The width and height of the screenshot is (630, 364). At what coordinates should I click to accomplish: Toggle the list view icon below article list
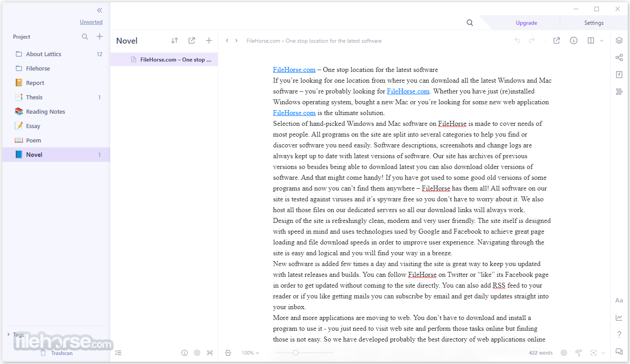pos(118,353)
